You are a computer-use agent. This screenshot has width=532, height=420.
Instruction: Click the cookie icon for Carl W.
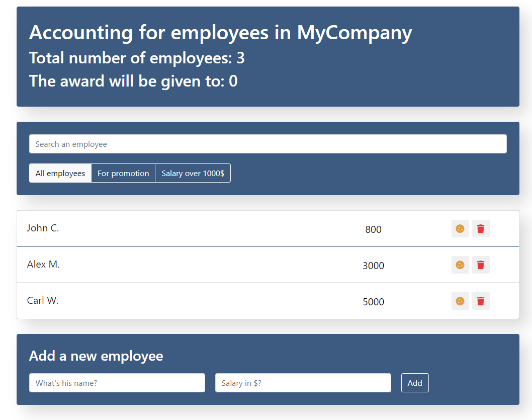click(460, 301)
